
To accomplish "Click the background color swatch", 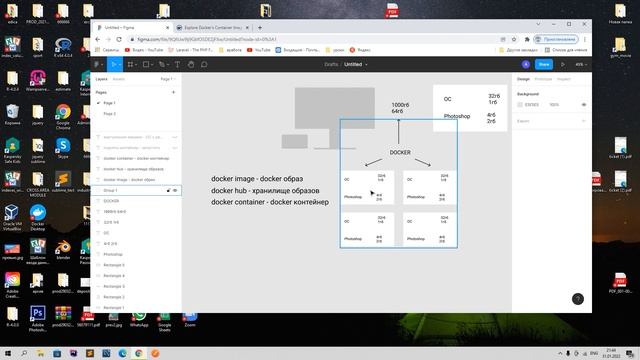I will [520, 105].
